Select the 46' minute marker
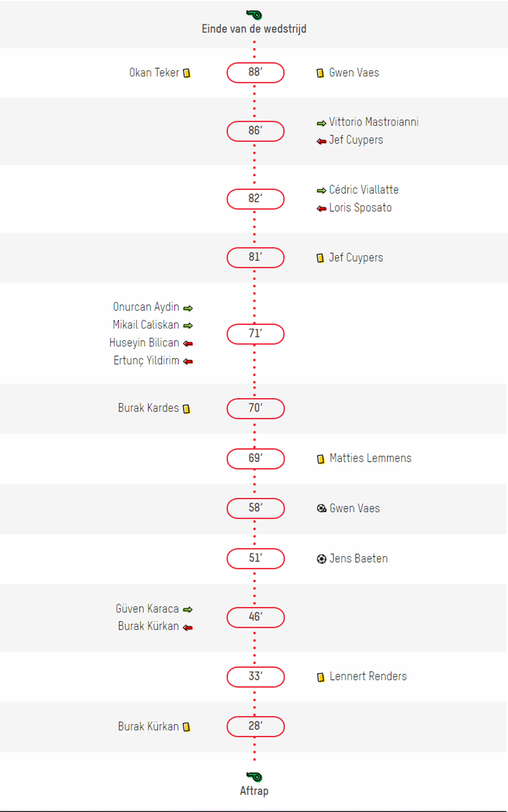 coord(256,617)
